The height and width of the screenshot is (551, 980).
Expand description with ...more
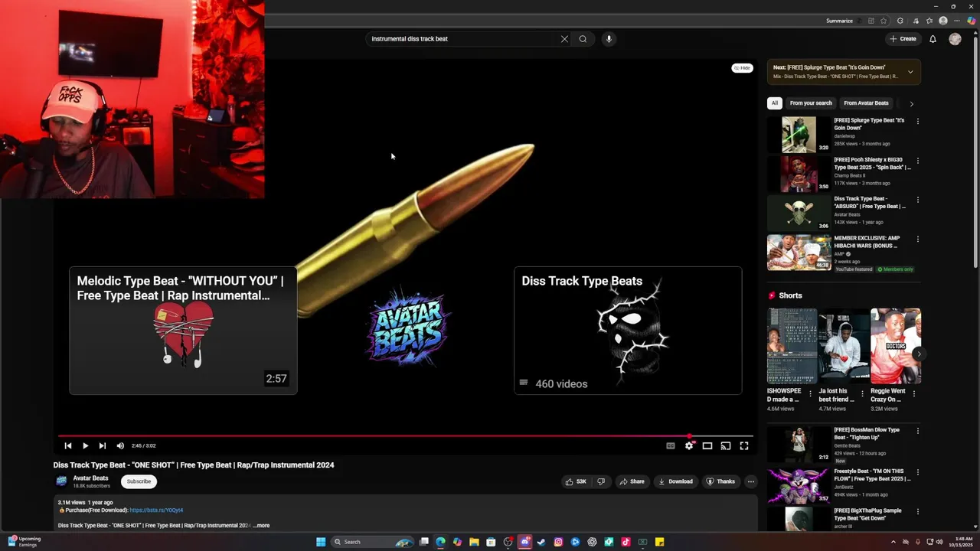pyautogui.click(x=262, y=526)
